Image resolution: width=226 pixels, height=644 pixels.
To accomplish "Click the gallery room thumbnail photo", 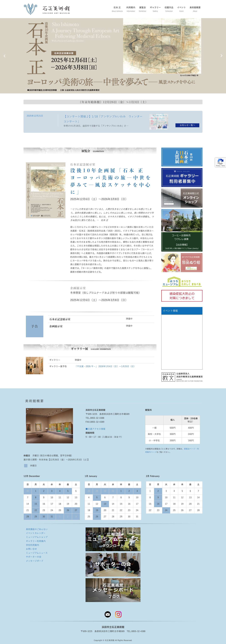I will point(35,365).
